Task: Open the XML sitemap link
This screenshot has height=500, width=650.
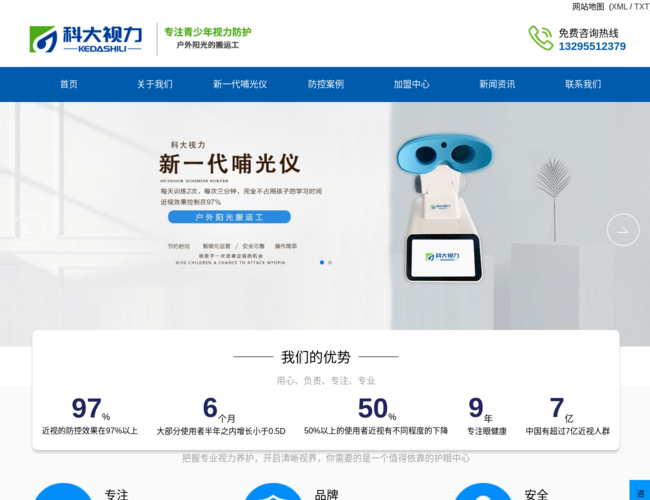Action: (x=619, y=7)
